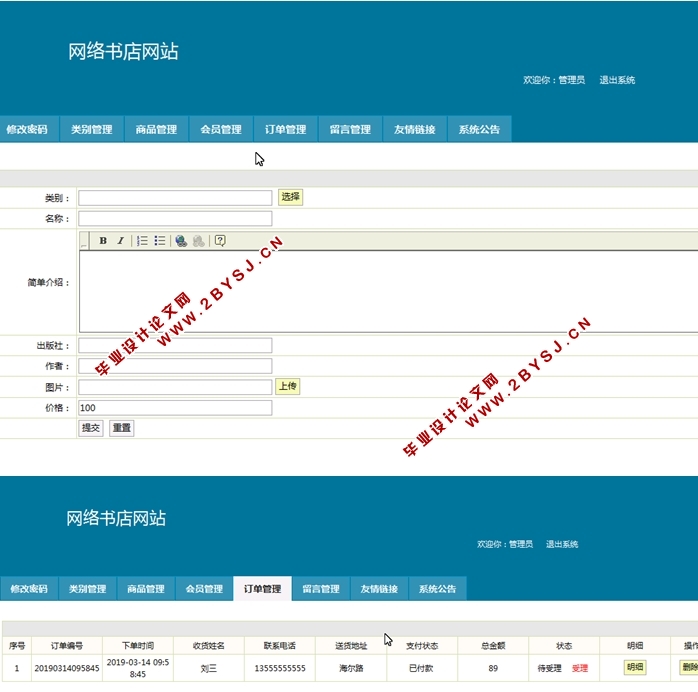Image resolution: width=698 pixels, height=692 pixels.
Task: Select address cell 海尔路
Action: 351,668
